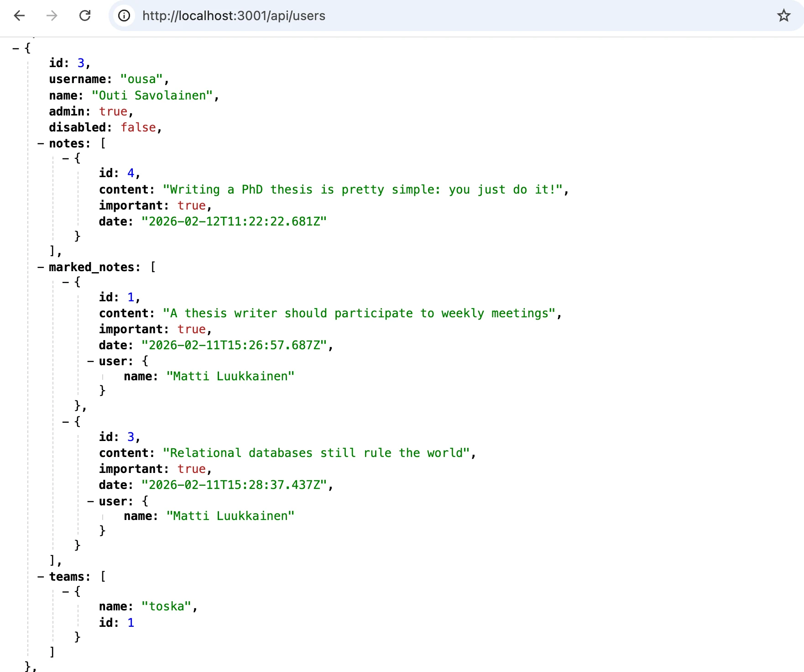The height and width of the screenshot is (672, 804).
Task: Click the browser back arrow
Action: click(19, 16)
